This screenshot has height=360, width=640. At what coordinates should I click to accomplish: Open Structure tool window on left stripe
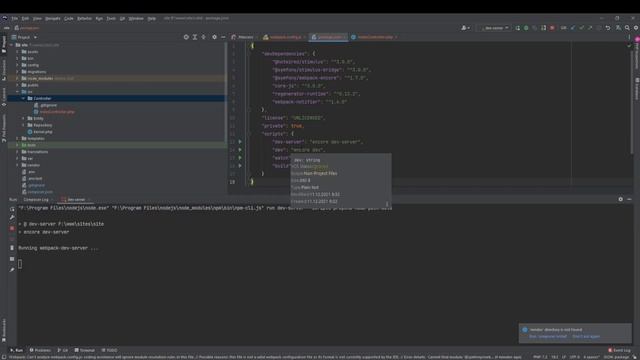click(x=4, y=69)
